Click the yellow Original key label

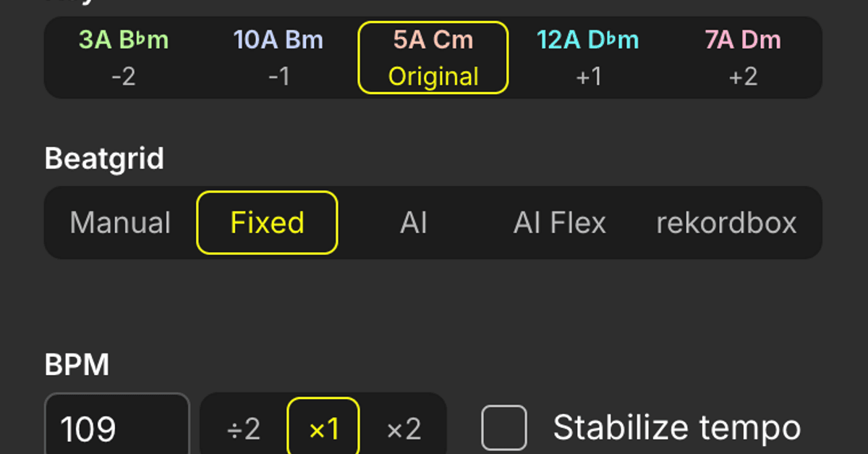[x=433, y=76]
